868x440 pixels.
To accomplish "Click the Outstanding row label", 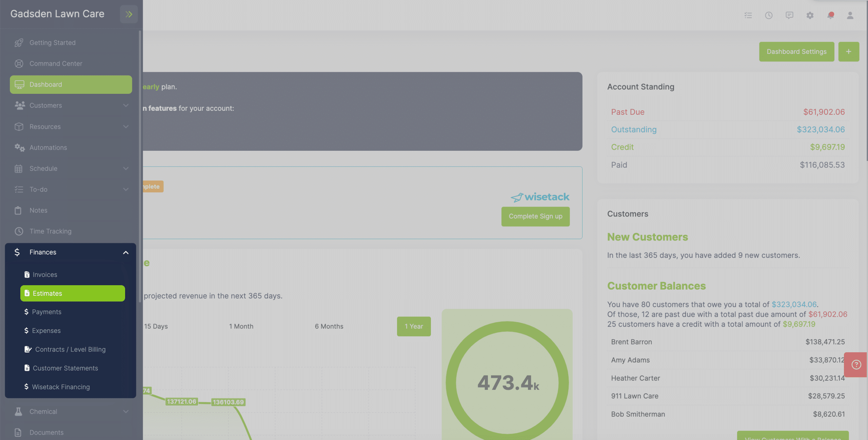I will tap(634, 130).
